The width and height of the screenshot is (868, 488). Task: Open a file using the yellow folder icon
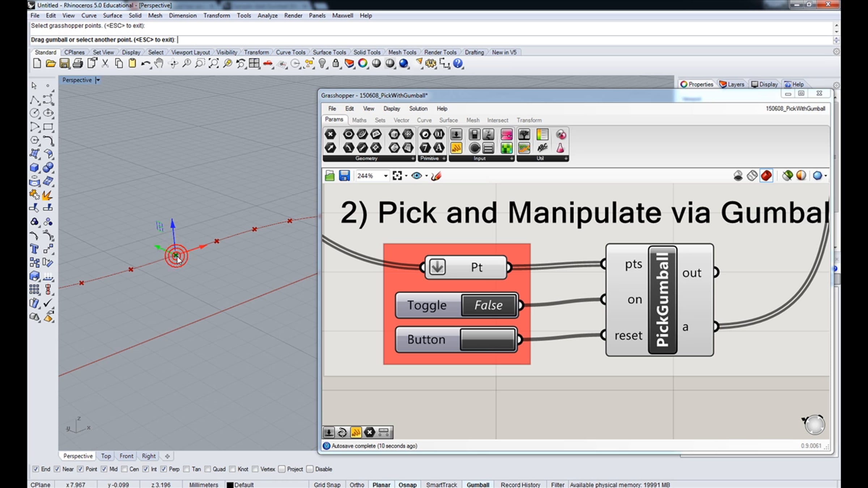pos(51,64)
